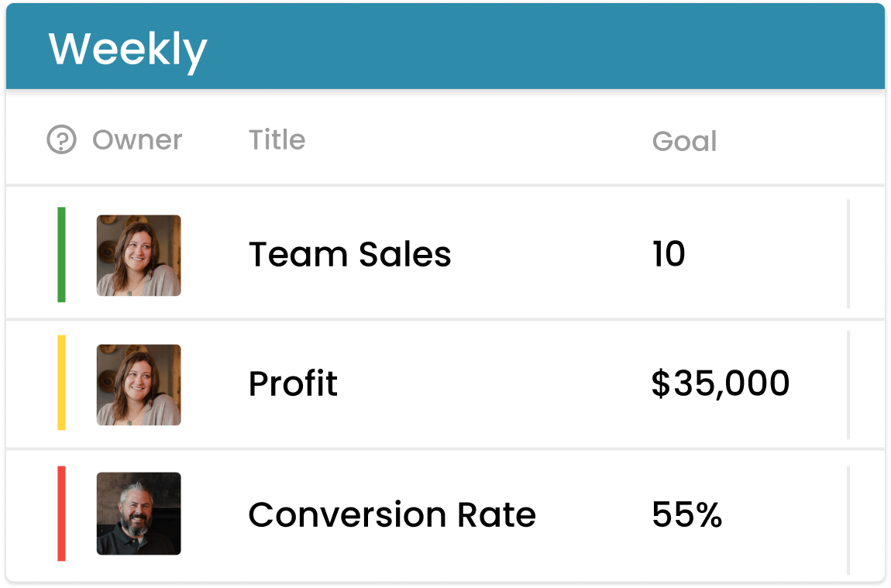Click the bearded owner's avatar for Conversion Rate
Screen dimensions: 891x588
[x=138, y=514]
